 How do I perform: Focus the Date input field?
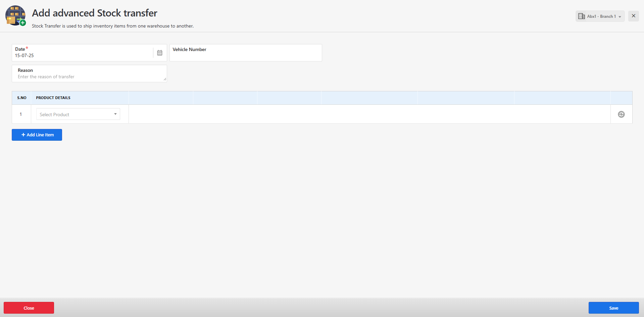pyautogui.click(x=82, y=55)
